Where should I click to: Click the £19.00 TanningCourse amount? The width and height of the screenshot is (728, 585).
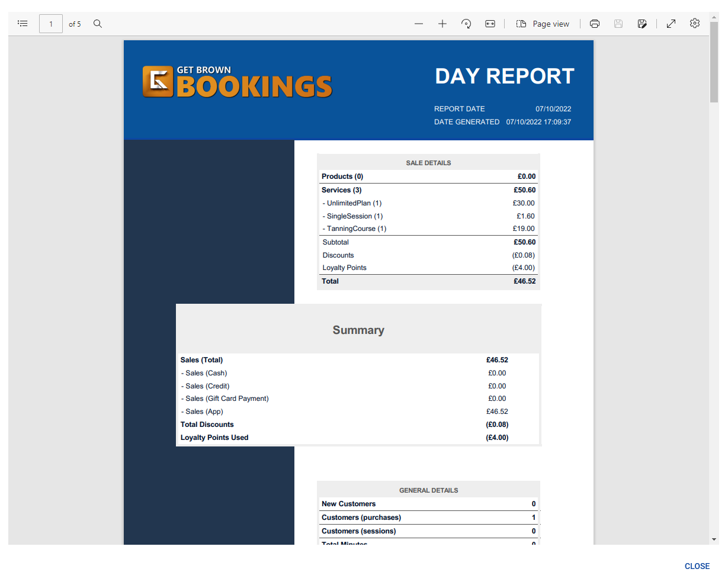tap(524, 229)
